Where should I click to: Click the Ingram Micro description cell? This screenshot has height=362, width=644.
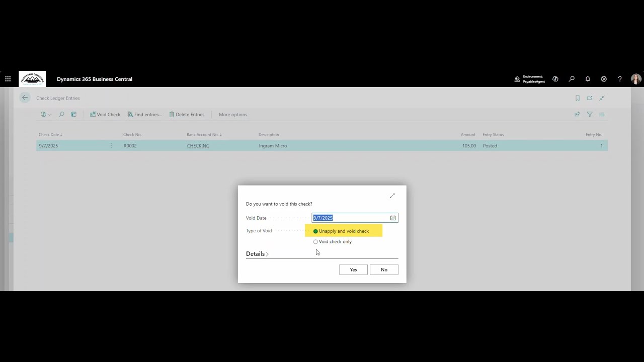273,146
